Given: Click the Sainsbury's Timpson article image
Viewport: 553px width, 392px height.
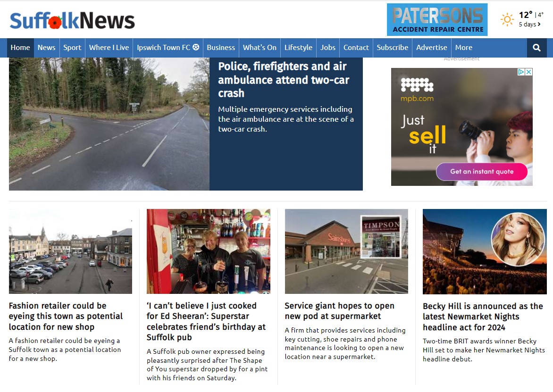Looking at the screenshot, I should 346,251.
